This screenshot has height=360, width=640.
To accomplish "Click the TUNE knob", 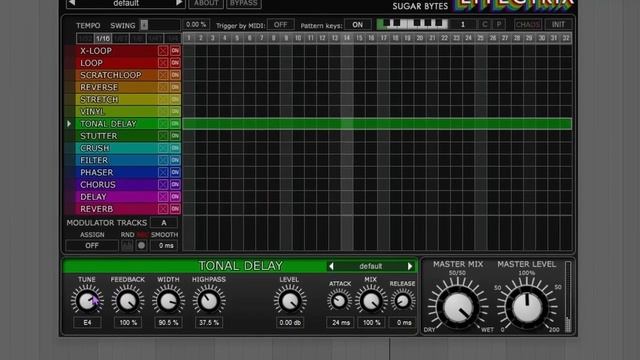I will [x=87, y=301].
